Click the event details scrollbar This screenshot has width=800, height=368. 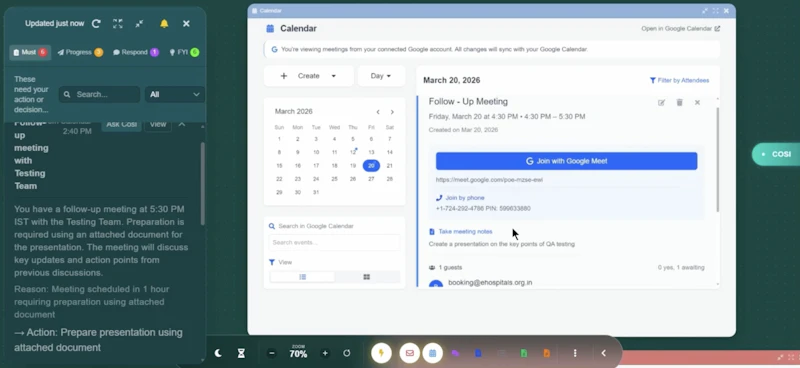(x=717, y=159)
